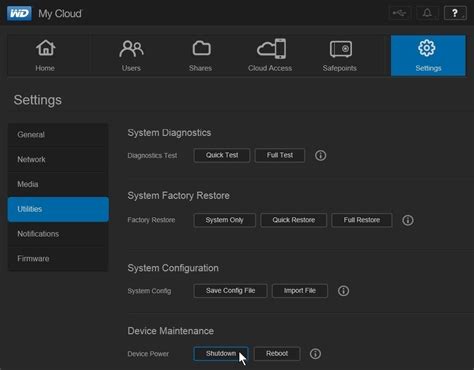Viewport: 474px width, 370px height.
Task: Click the Reboot button
Action: click(277, 354)
